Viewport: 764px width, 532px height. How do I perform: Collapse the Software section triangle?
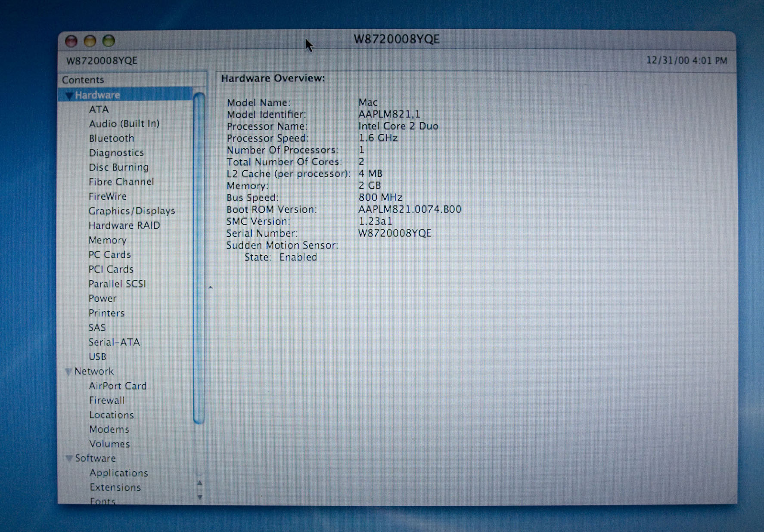tap(68, 459)
